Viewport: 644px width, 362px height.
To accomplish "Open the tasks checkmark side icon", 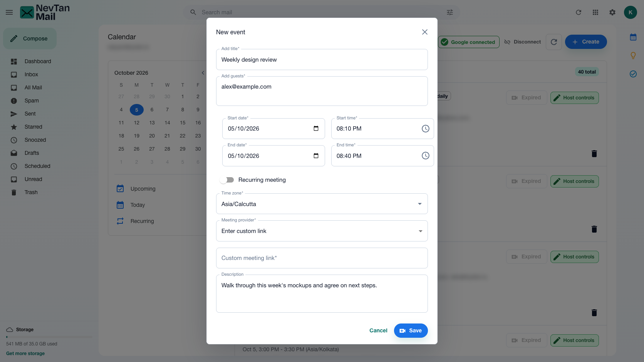I will tap(633, 74).
